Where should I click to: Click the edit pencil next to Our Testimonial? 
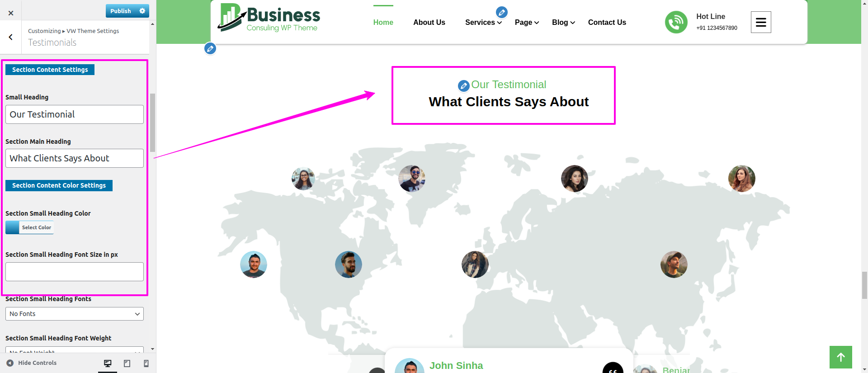pyautogui.click(x=463, y=85)
